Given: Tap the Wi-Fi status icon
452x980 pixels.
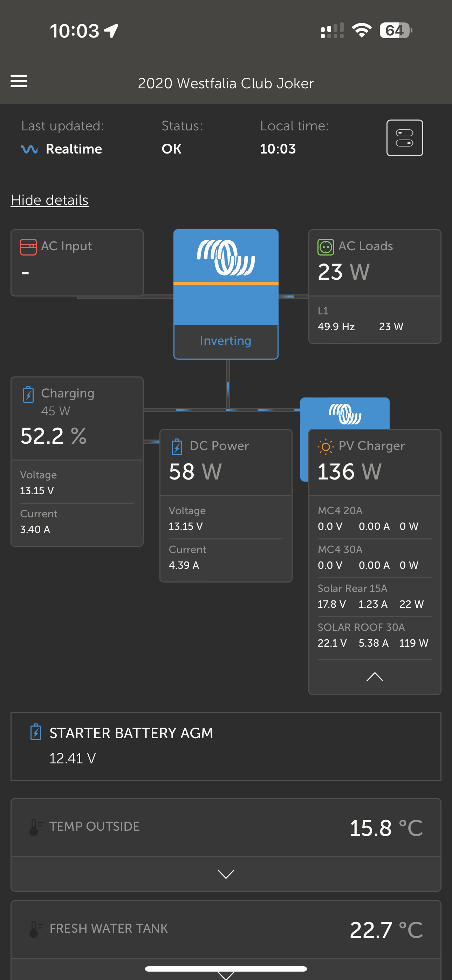Looking at the screenshot, I should (x=362, y=30).
